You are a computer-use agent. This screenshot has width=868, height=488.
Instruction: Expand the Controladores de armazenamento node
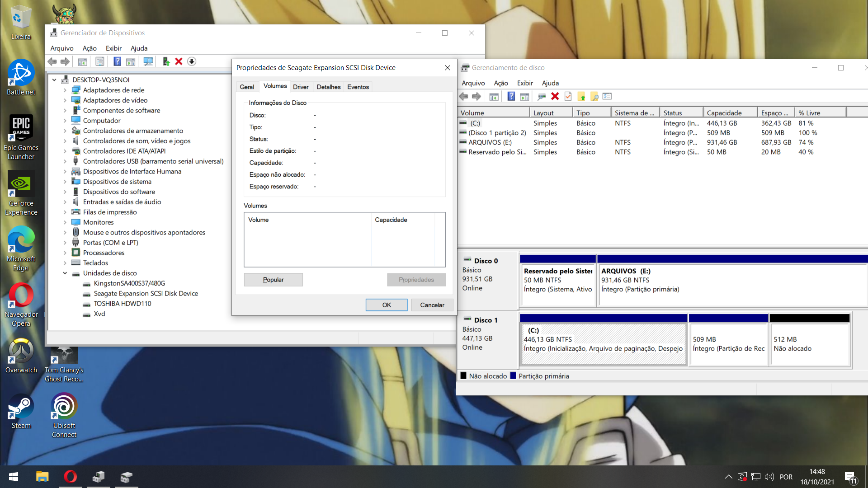tap(65, 131)
